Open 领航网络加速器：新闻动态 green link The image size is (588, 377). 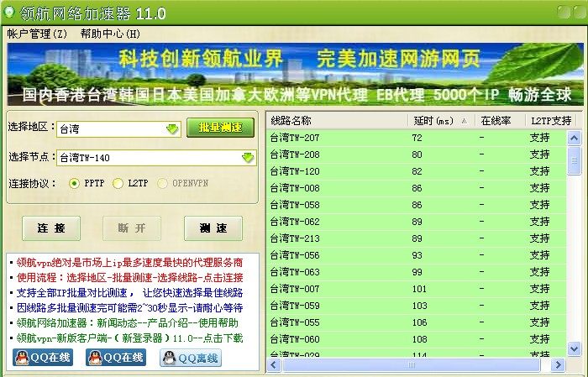tap(127, 323)
